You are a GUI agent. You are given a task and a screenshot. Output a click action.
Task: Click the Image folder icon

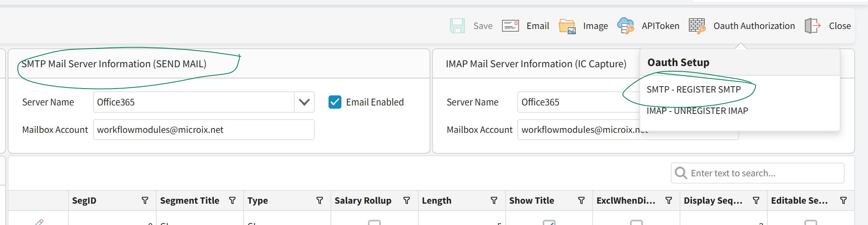click(567, 26)
